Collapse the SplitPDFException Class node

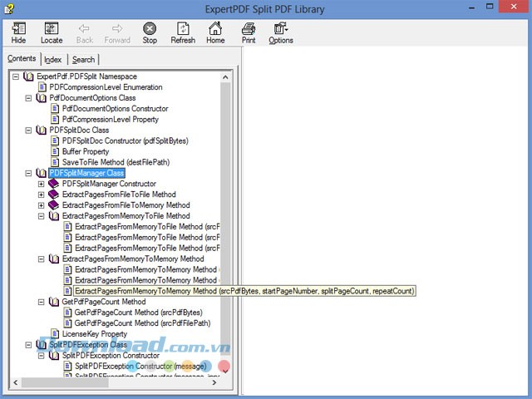coord(28,345)
